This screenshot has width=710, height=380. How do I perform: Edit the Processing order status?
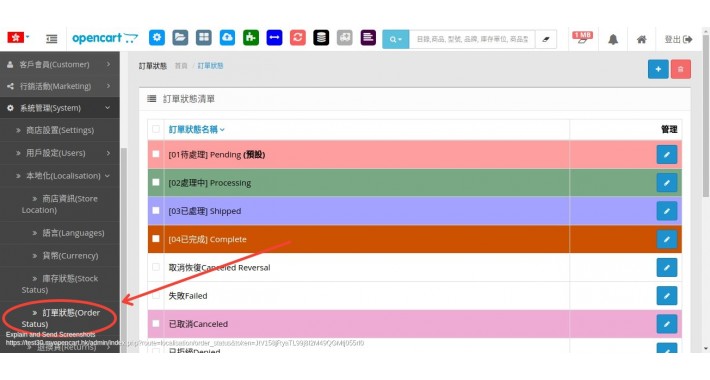pyautogui.click(x=667, y=183)
